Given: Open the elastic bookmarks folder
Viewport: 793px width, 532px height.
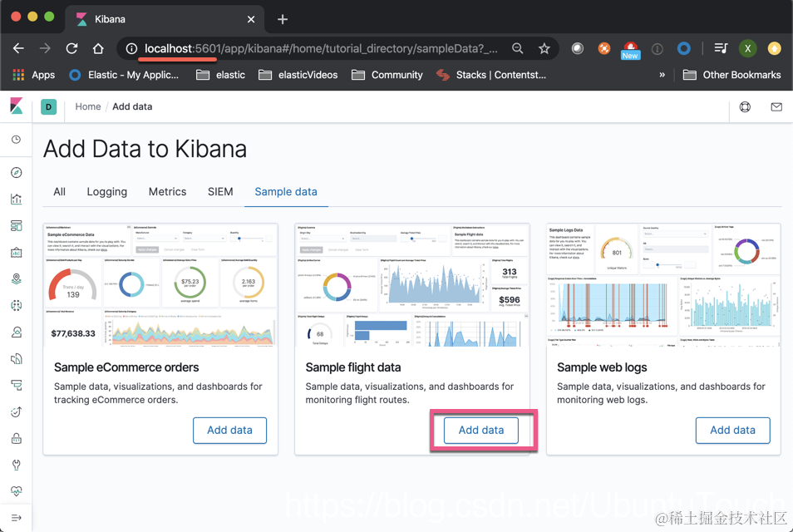Looking at the screenshot, I should pyautogui.click(x=220, y=75).
